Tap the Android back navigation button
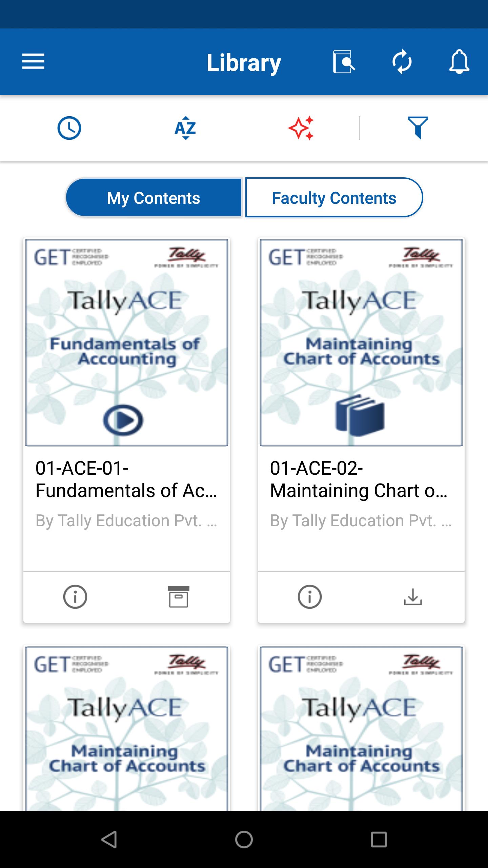Screen dimensions: 488x868 [109, 840]
